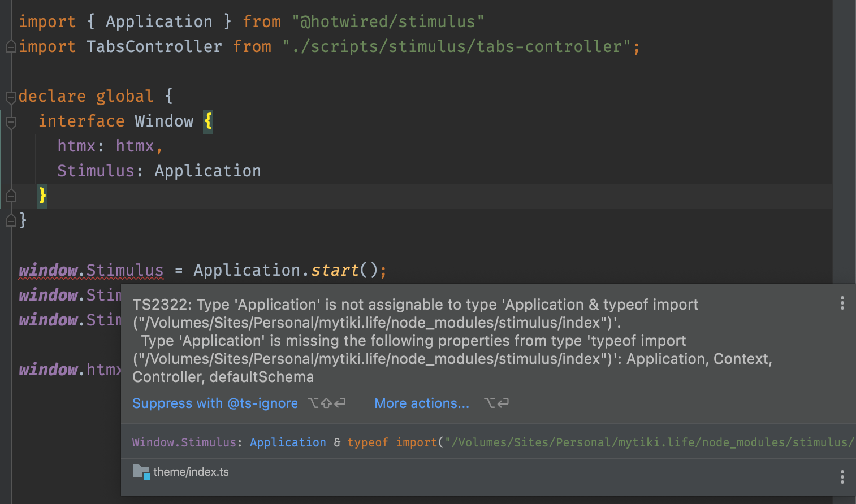Click the fold marker at interface closing brace

pos(11,196)
